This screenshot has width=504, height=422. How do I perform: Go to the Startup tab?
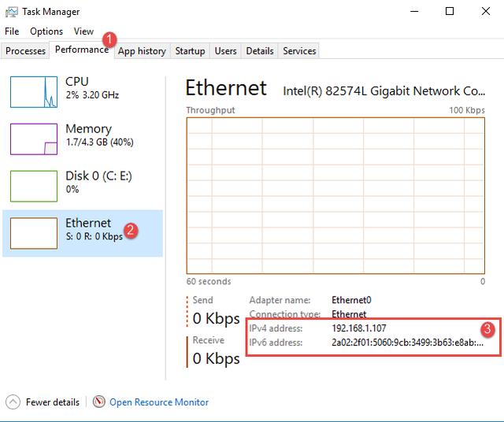(190, 51)
